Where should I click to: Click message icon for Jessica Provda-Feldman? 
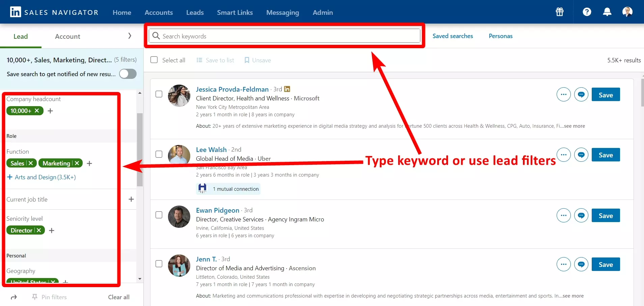581,95
